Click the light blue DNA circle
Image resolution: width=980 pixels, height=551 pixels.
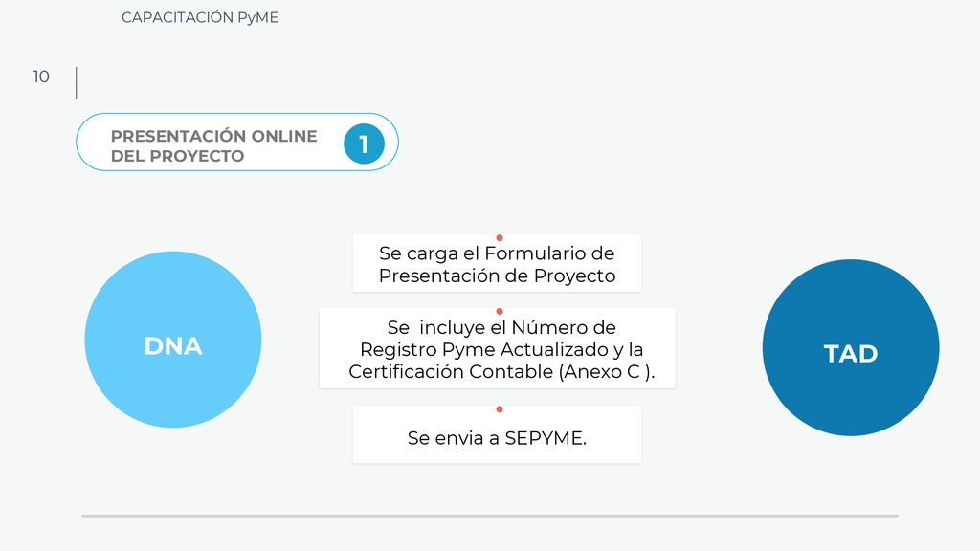(x=173, y=340)
